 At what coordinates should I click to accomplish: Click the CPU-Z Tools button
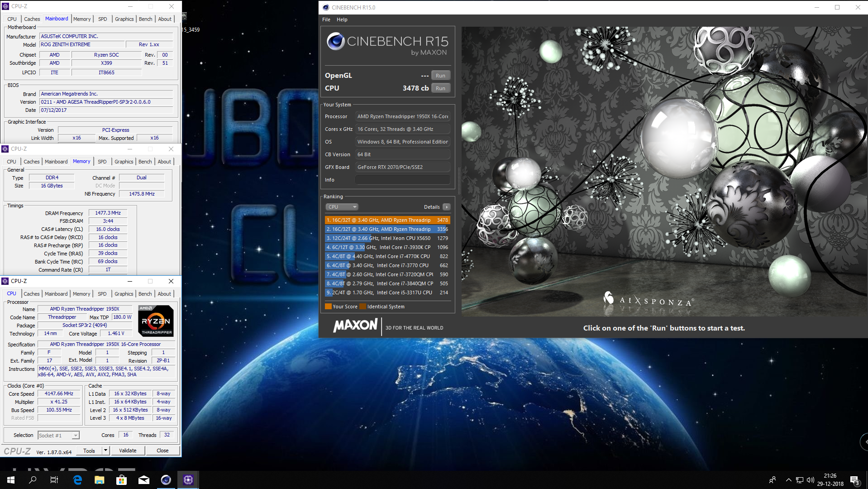[x=89, y=451]
